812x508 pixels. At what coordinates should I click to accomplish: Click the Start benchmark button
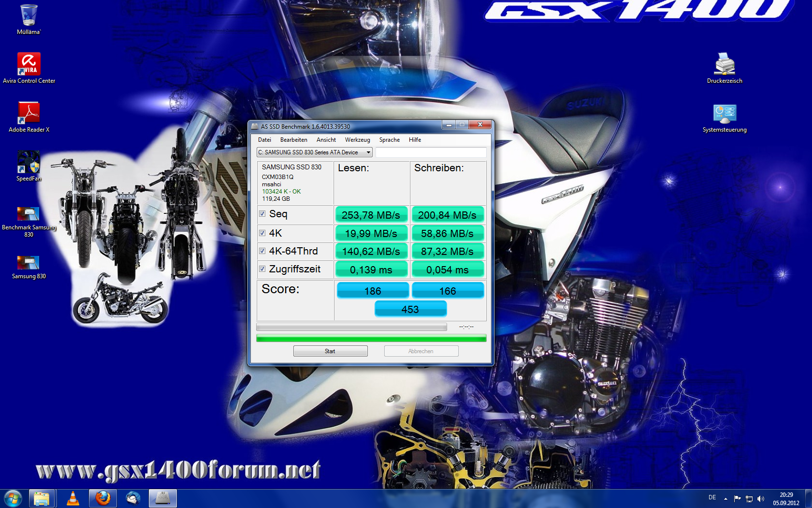coord(330,351)
